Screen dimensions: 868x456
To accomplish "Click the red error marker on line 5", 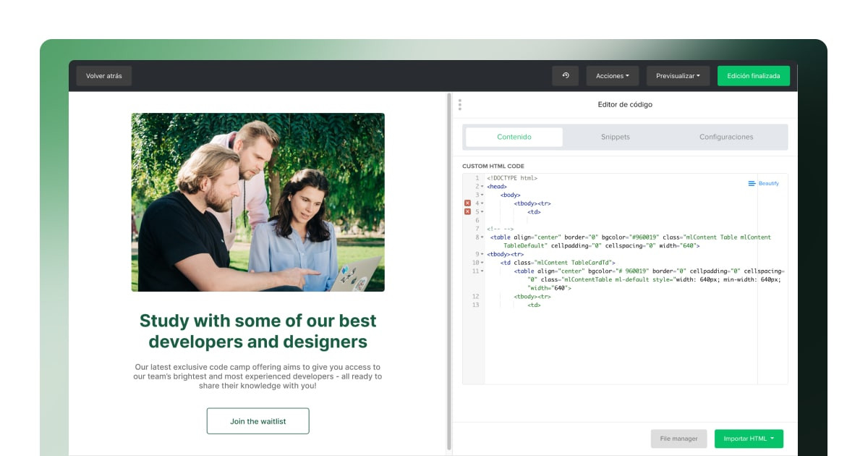I will tap(468, 211).
